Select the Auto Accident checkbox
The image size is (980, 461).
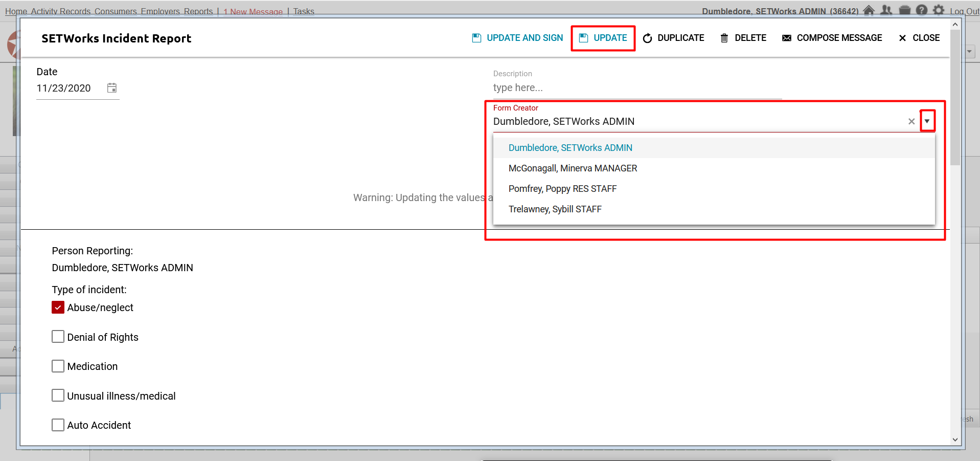click(58, 425)
